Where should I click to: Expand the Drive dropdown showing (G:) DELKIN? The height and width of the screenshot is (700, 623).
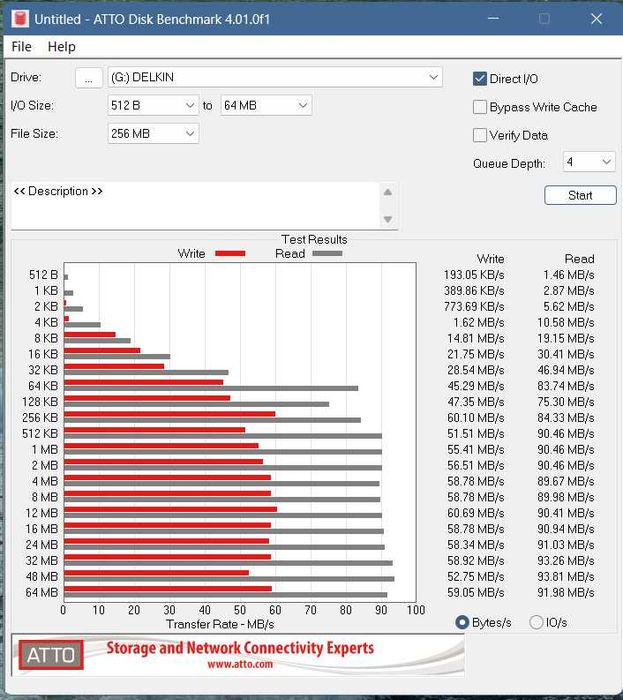coord(275,77)
